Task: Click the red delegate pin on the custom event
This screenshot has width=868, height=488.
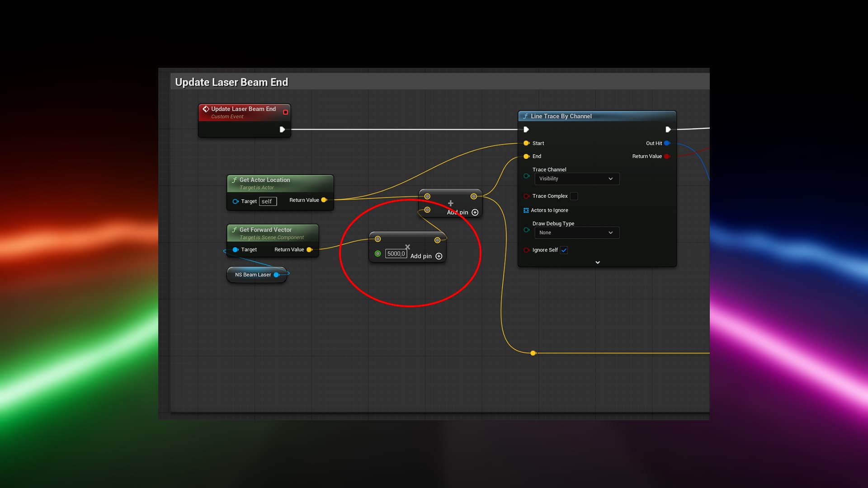Action: tap(285, 112)
